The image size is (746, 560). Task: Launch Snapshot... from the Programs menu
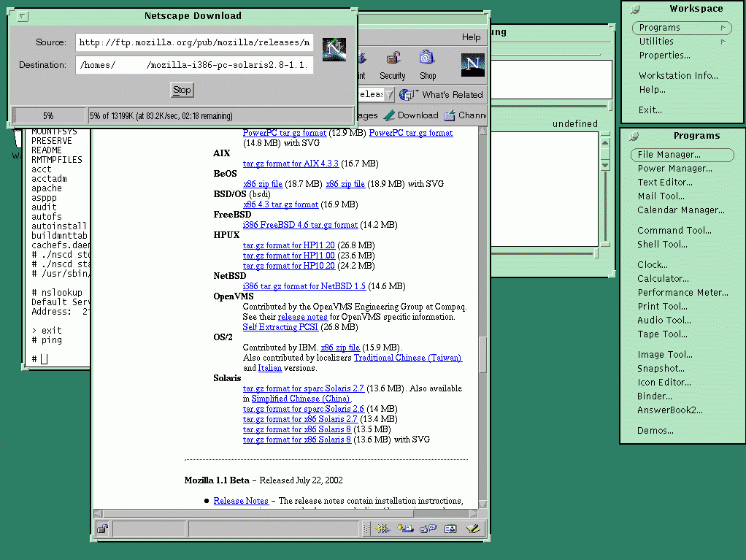tap(661, 368)
